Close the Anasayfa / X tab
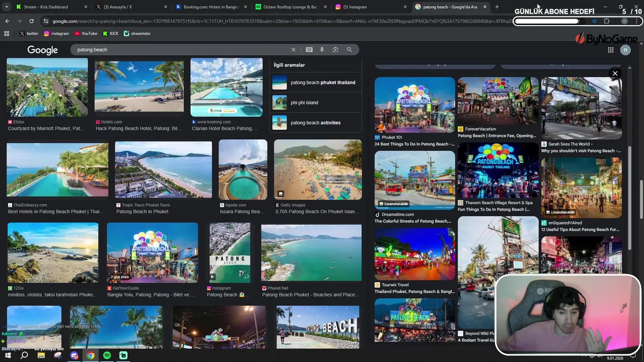Viewport: 644px width, 362px height. click(166, 7)
